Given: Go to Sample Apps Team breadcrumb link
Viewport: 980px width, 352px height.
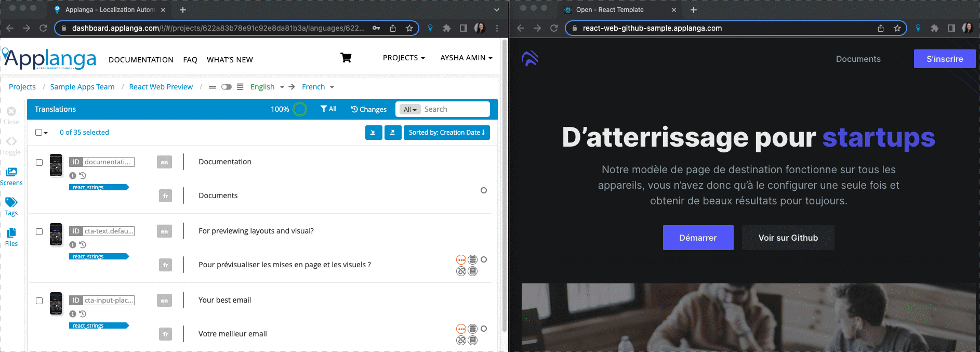Looking at the screenshot, I should click(82, 87).
